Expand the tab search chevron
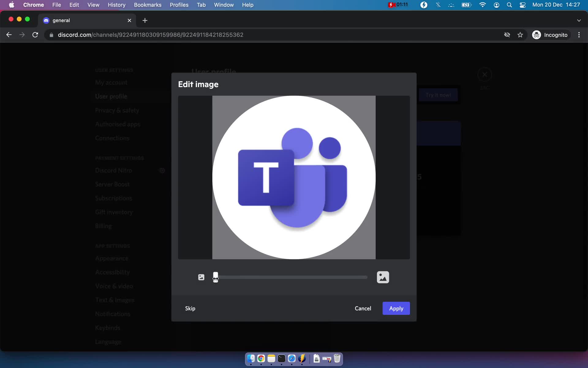Viewport: 588px width, 368px height. 579,20
